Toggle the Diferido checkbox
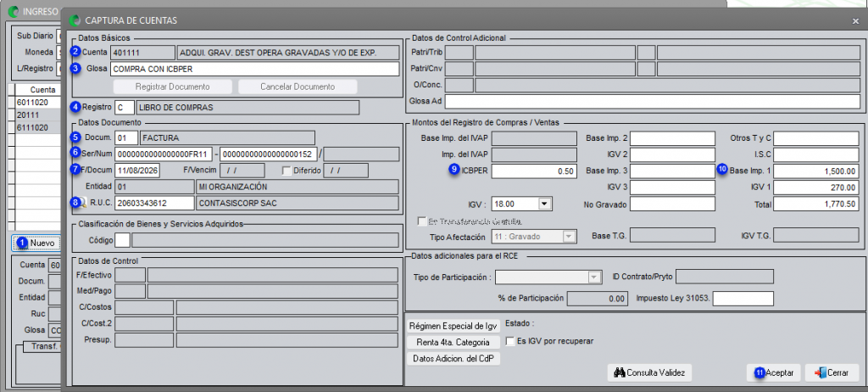Image resolution: width=868 pixels, height=392 pixels. (x=287, y=171)
